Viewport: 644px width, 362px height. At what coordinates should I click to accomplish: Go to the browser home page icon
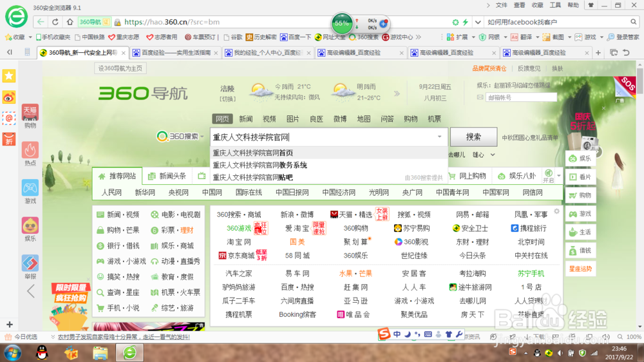[70, 22]
